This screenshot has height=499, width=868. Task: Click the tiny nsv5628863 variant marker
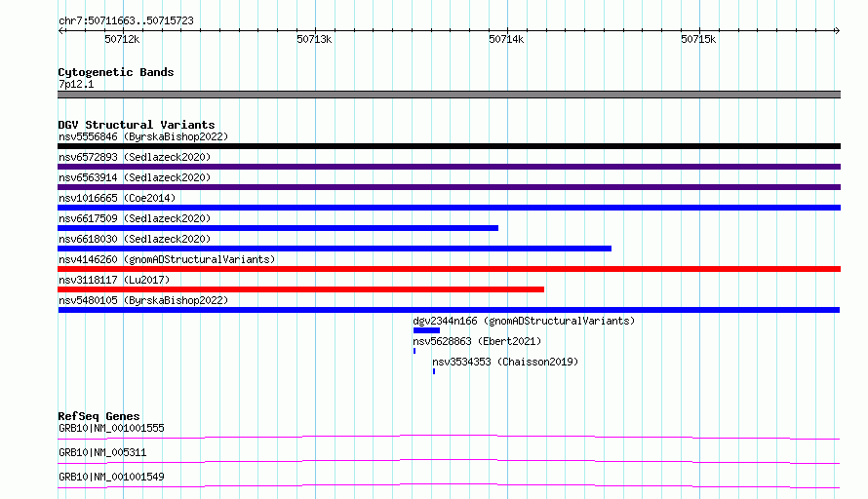pos(414,351)
